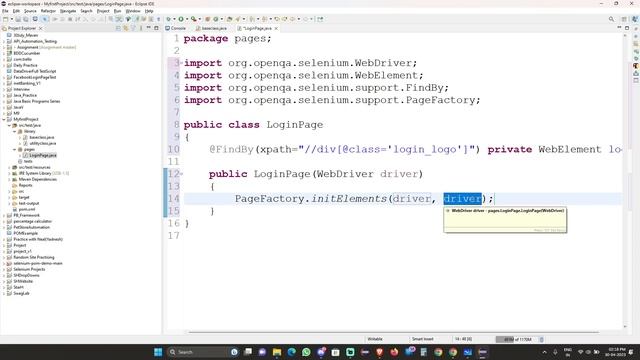The image size is (640, 360).
Task: Click the WebDriver driver tooltip suggestion
Action: point(505,211)
